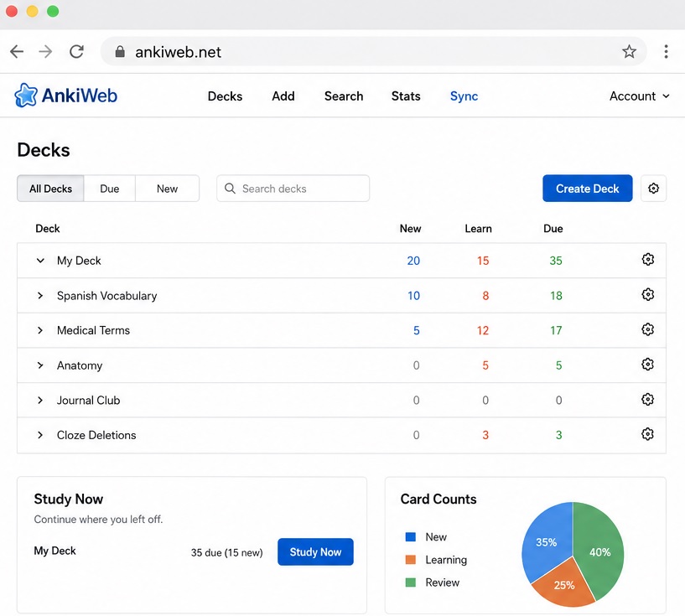
Task: Open the Stats nav item
Action: (x=406, y=96)
